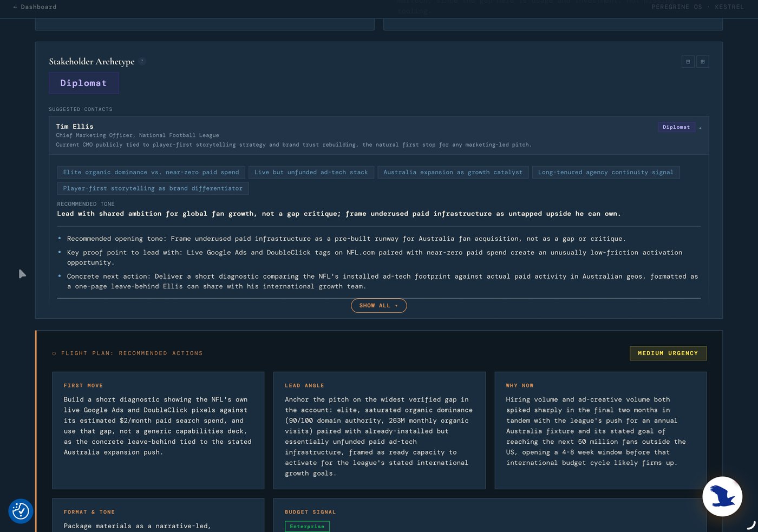Expand the card with Show All
This screenshot has width=758, height=532.
pos(379,306)
